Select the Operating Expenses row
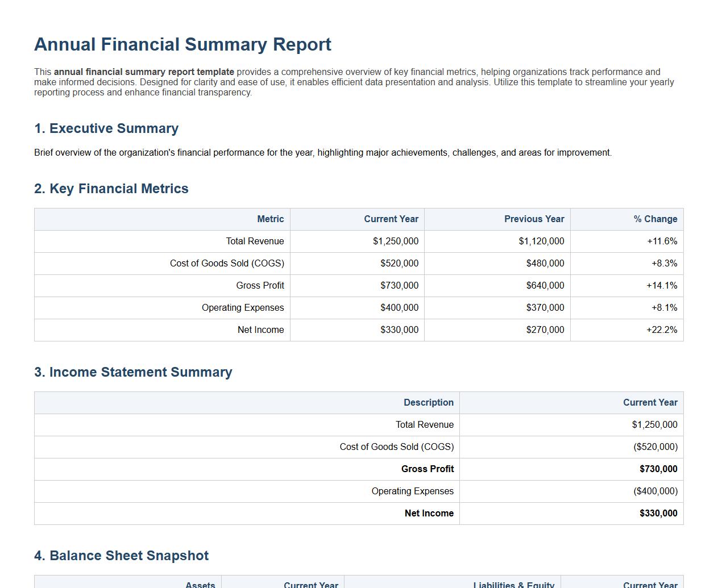Viewport: 718px width, 588px height. (x=243, y=307)
